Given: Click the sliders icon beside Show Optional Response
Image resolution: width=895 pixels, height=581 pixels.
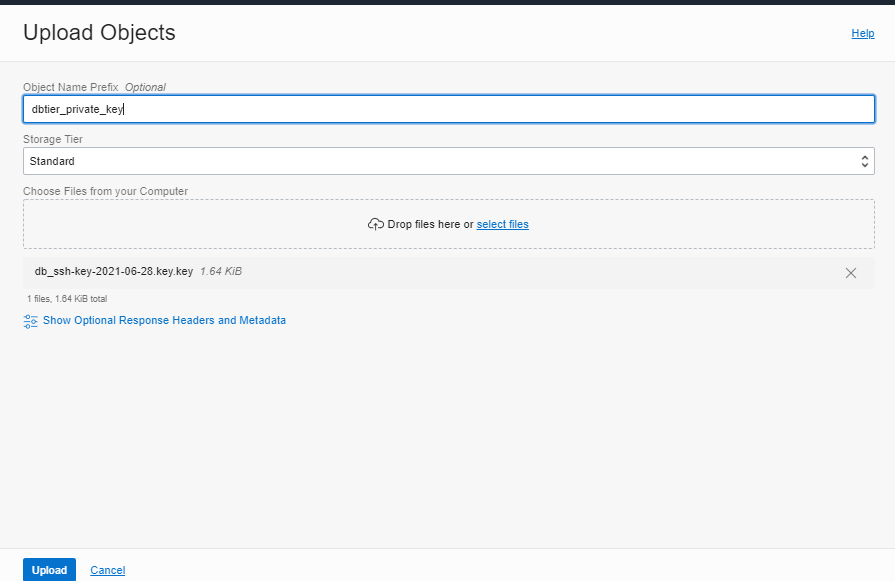Looking at the screenshot, I should [x=30, y=321].
